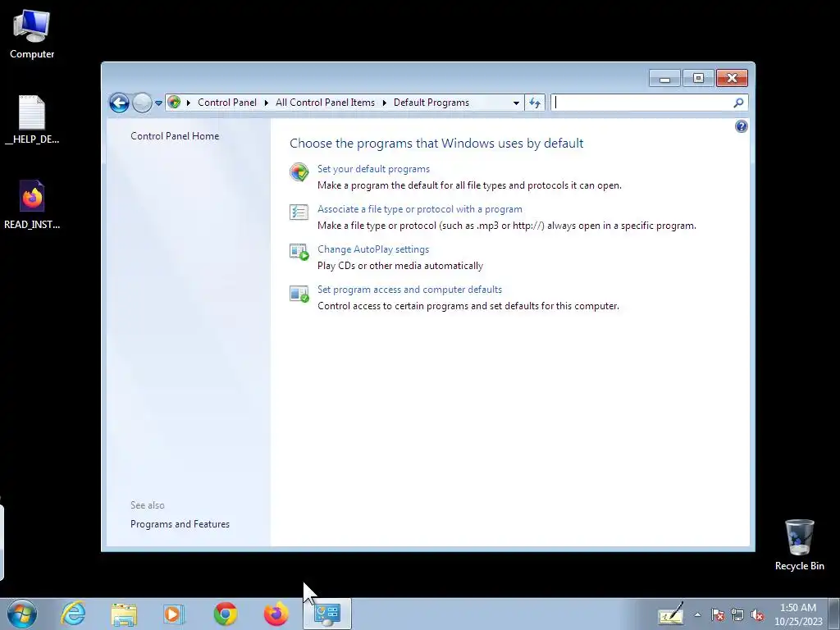Click the Back navigation arrow button
The image size is (840, 630).
click(119, 103)
